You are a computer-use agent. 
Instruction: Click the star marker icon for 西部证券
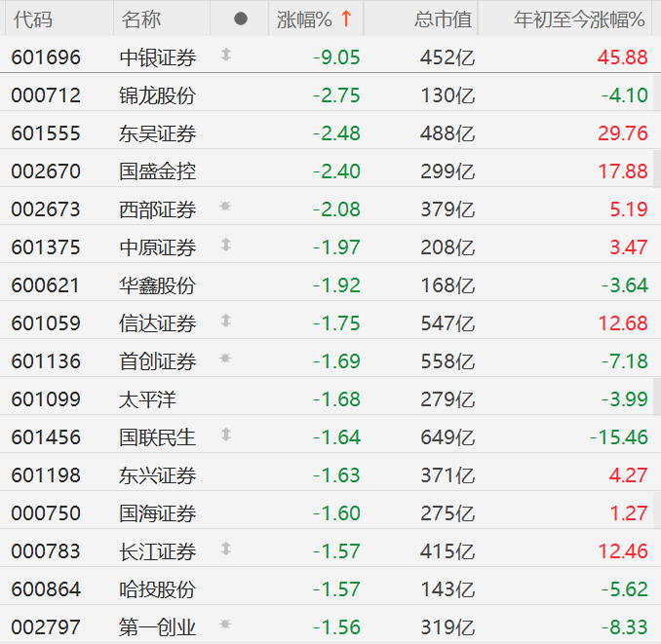coord(225,206)
